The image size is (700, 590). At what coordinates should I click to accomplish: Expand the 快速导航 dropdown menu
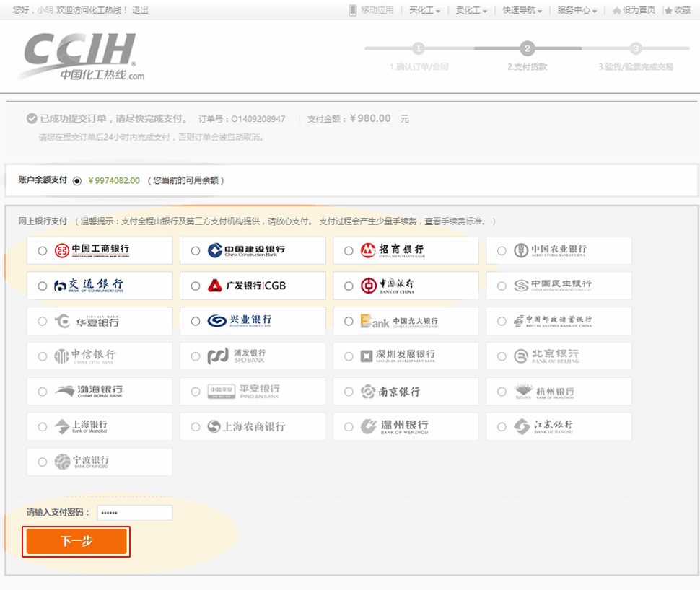tap(522, 10)
